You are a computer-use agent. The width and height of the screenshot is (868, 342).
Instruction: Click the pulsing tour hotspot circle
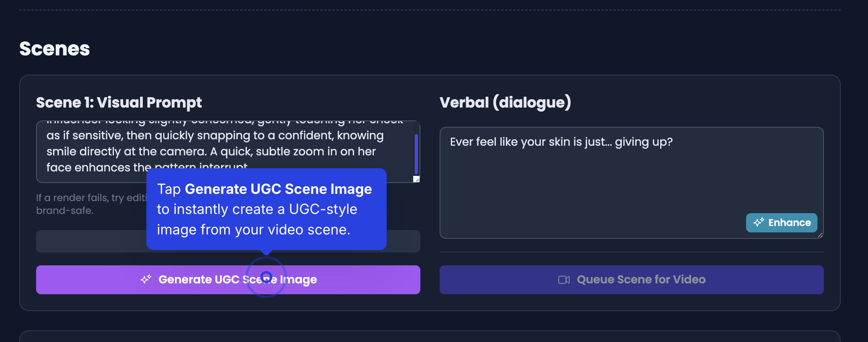266,277
